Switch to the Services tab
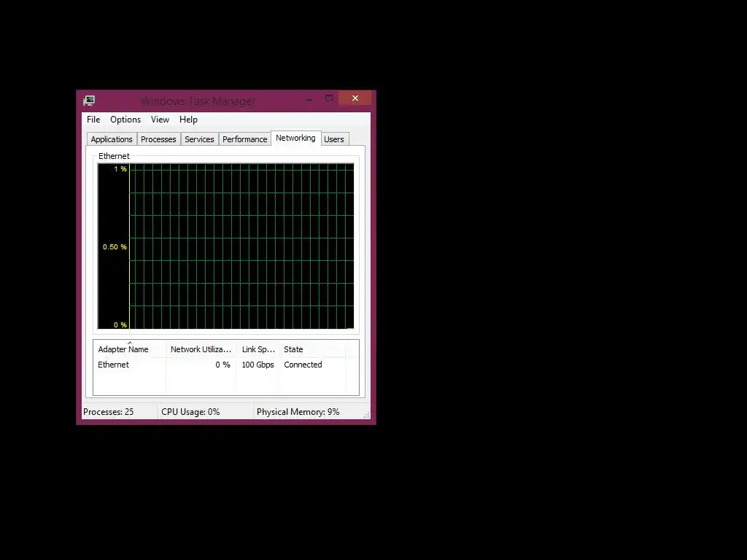Viewport: 747px width, 560px height. click(x=199, y=139)
